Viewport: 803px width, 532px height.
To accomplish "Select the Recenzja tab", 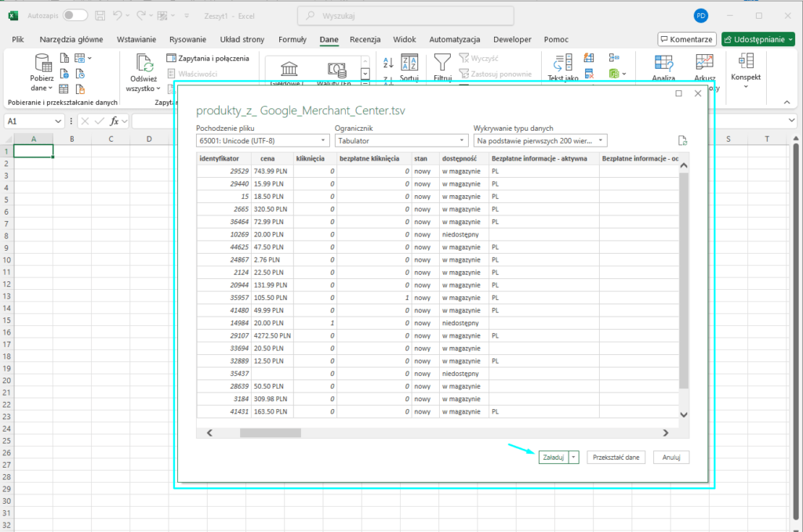I will tap(365, 39).
